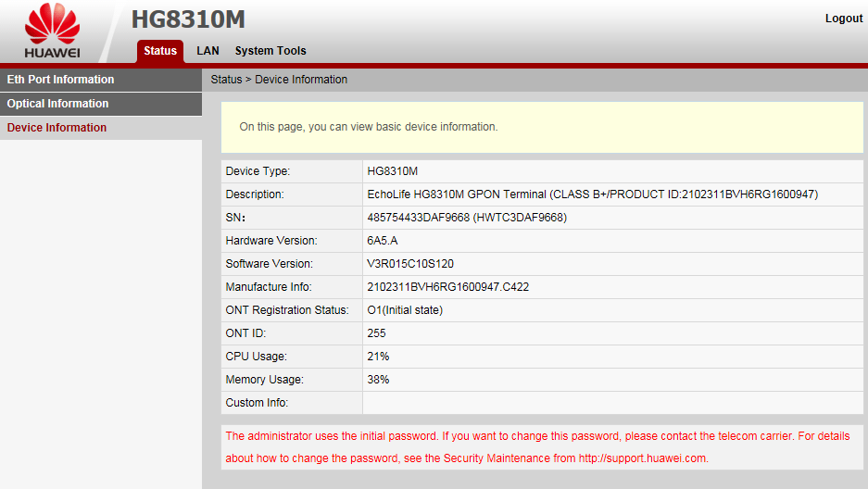Viewport: 868px width, 489px height.
Task: Click the Software Version label
Action: [269, 265]
